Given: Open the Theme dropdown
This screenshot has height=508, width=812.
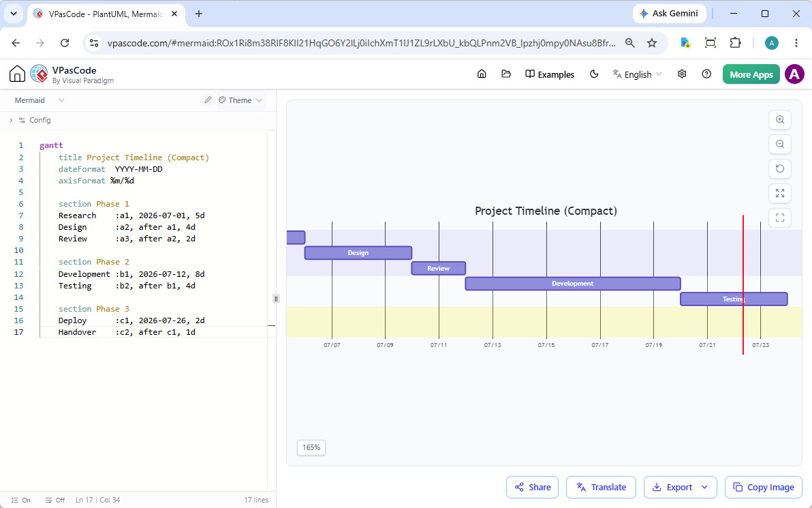Looking at the screenshot, I should coord(240,100).
